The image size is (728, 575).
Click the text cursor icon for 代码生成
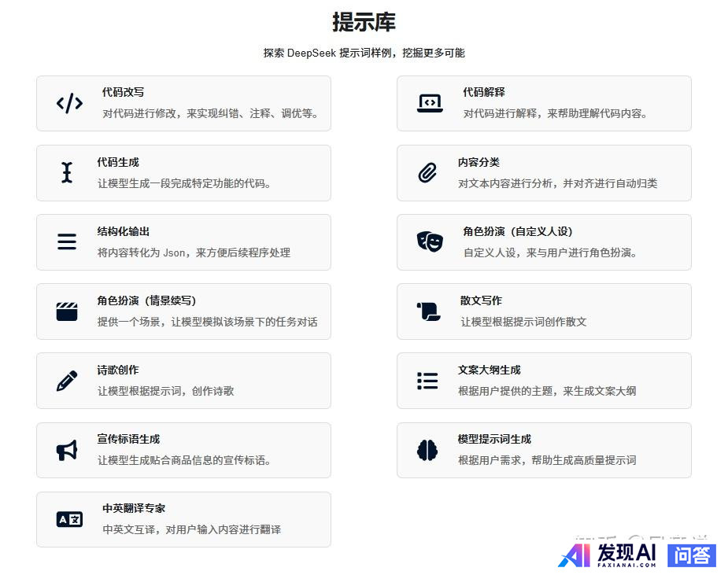(x=67, y=172)
